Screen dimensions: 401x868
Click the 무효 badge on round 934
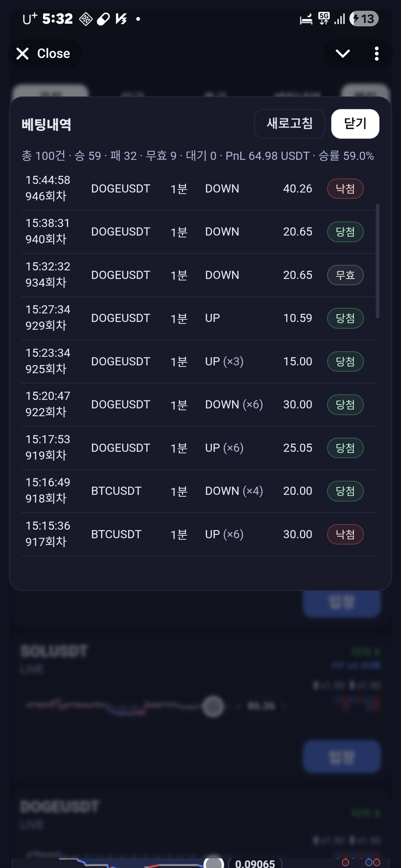point(345,275)
